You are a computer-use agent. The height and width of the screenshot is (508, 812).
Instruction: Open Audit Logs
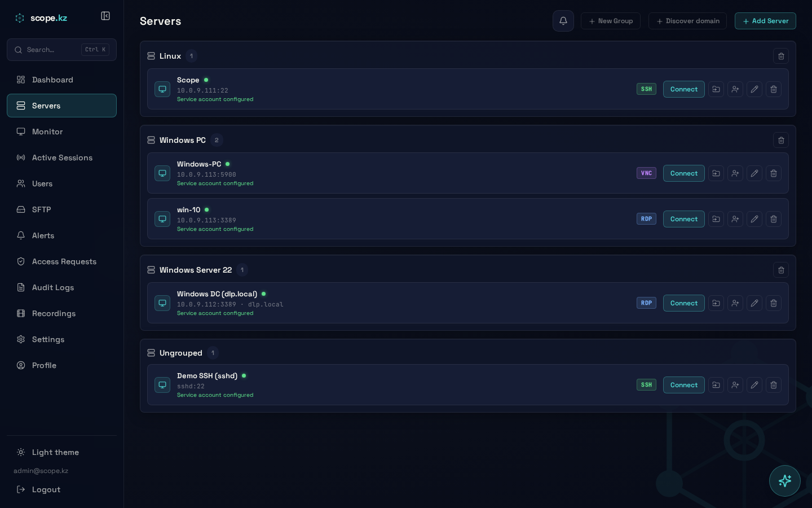click(x=61, y=287)
